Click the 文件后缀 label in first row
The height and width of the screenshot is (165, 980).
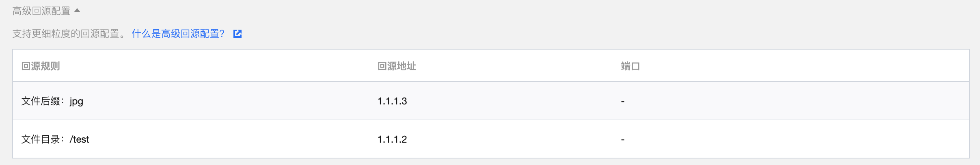click(41, 101)
